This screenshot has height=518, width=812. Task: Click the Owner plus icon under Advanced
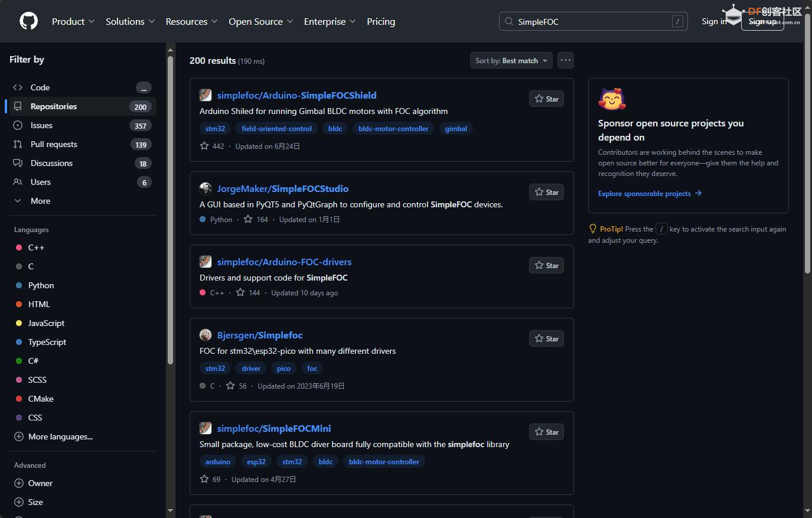pos(19,483)
